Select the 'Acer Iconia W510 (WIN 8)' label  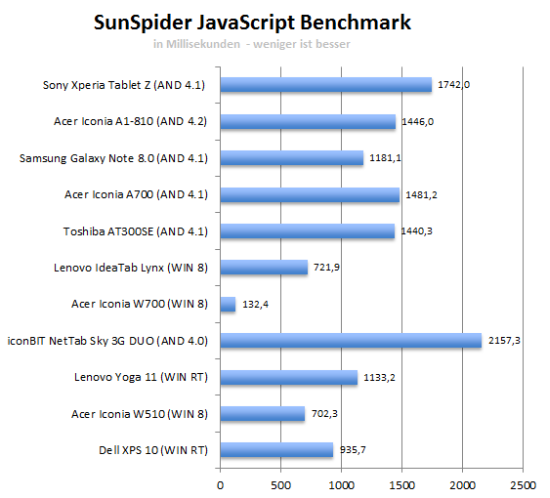(x=140, y=414)
